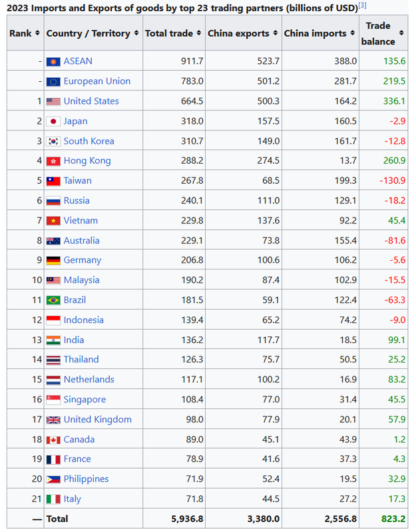Select the France link
The height and width of the screenshot is (532, 416).
click(x=77, y=459)
